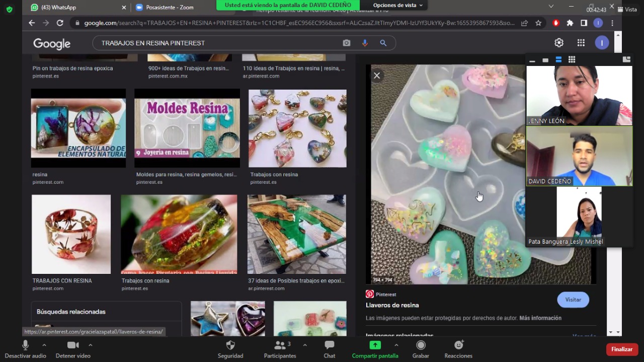Open the Chat panel
The image size is (644, 362).
coord(330,345)
